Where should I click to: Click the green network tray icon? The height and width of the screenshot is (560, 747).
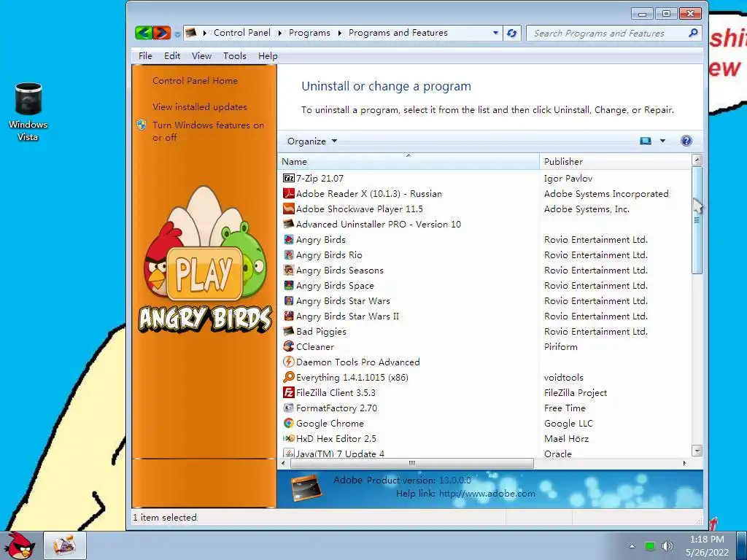coord(650,545)
